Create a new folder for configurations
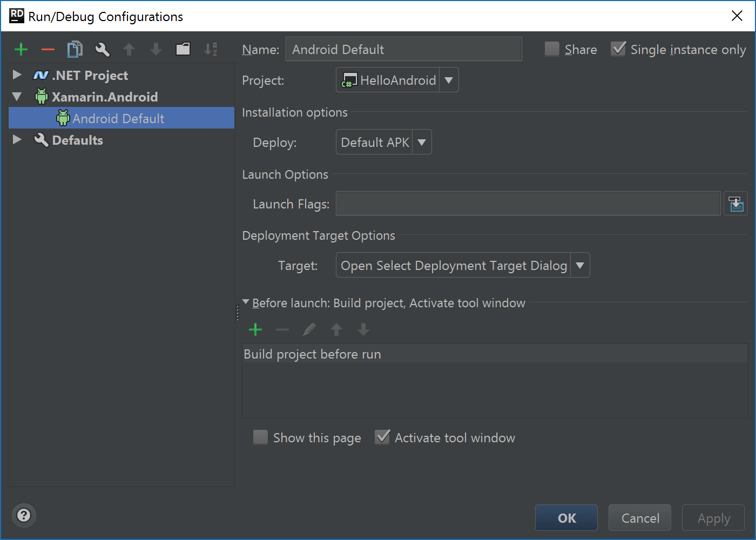This screenshot has height=540, width=756. point(183,50)
